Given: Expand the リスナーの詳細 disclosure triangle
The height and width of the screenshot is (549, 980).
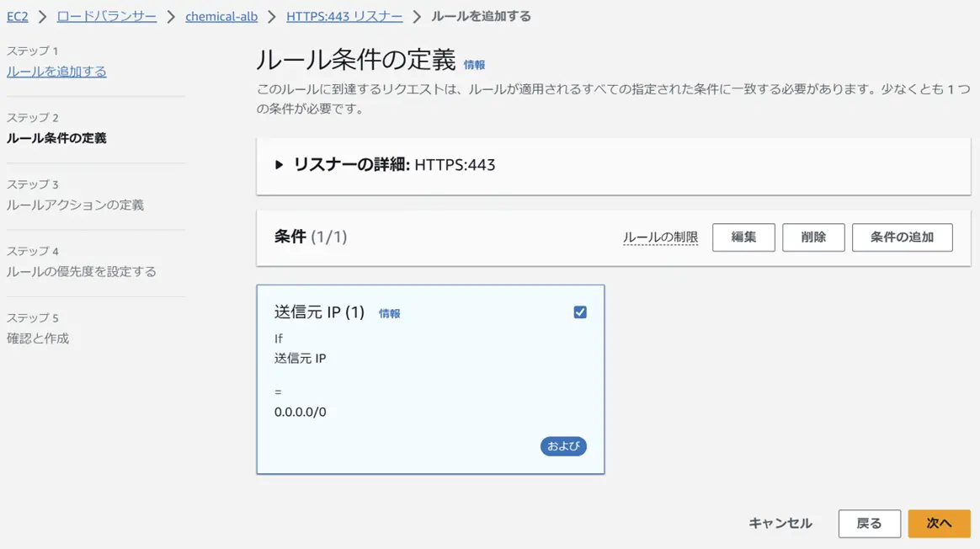Looking at the screenshot, I should pyautogui.click(x=279, y=165).
